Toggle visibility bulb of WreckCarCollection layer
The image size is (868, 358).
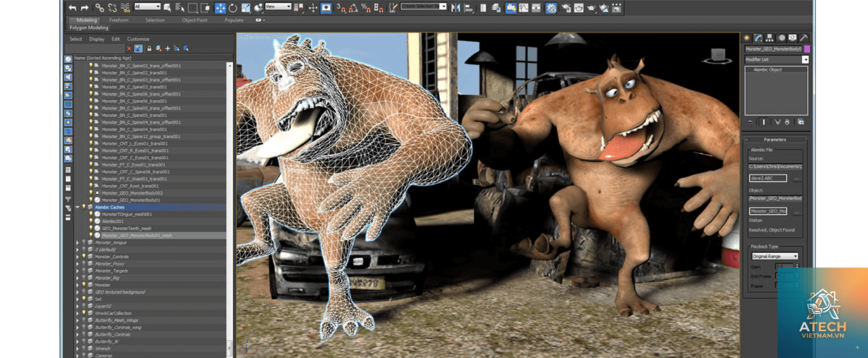click(84, 313)
